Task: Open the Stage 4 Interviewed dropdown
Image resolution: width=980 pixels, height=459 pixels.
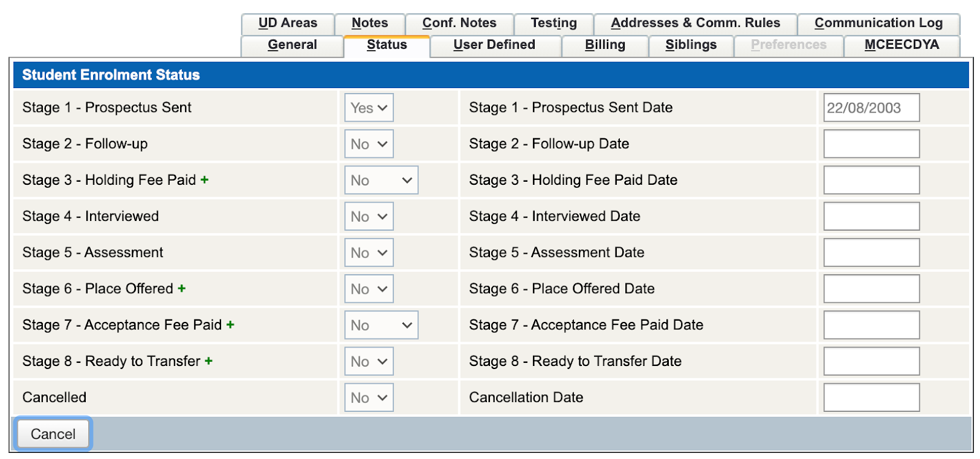Action: tap(369, 217)
